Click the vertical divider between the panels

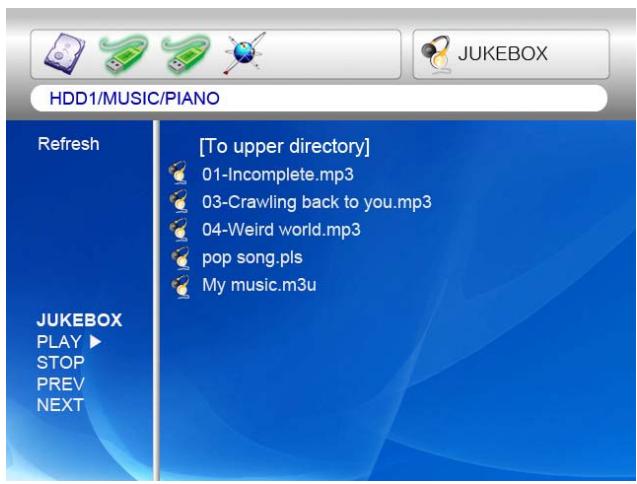(156, 300)
